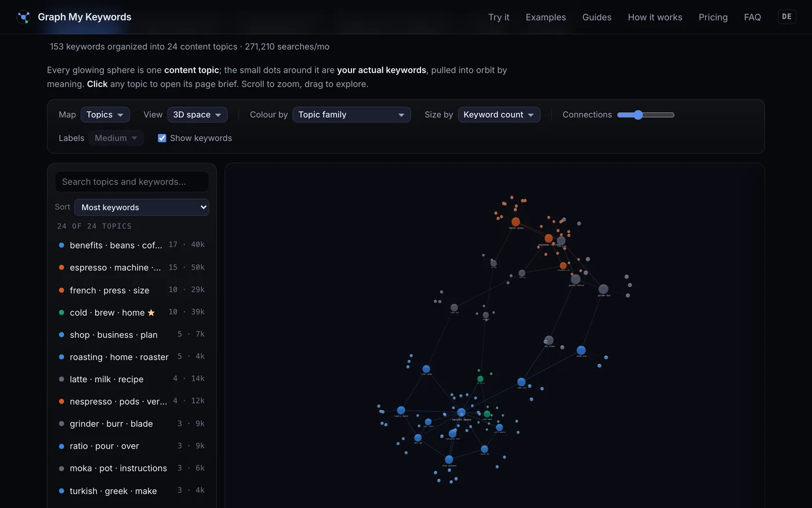Open the Guides nav item

click(x=597, y=17)
